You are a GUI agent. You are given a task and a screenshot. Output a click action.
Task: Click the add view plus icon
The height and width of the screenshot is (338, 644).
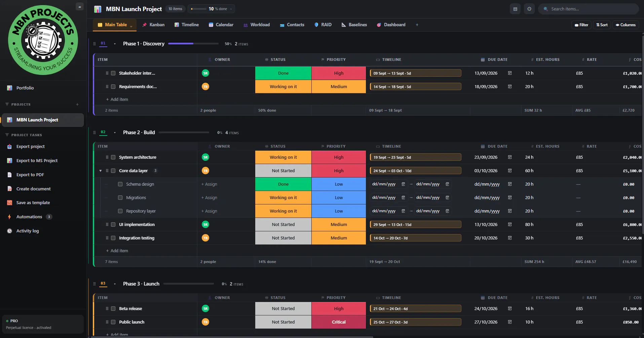tap(417, 25)
